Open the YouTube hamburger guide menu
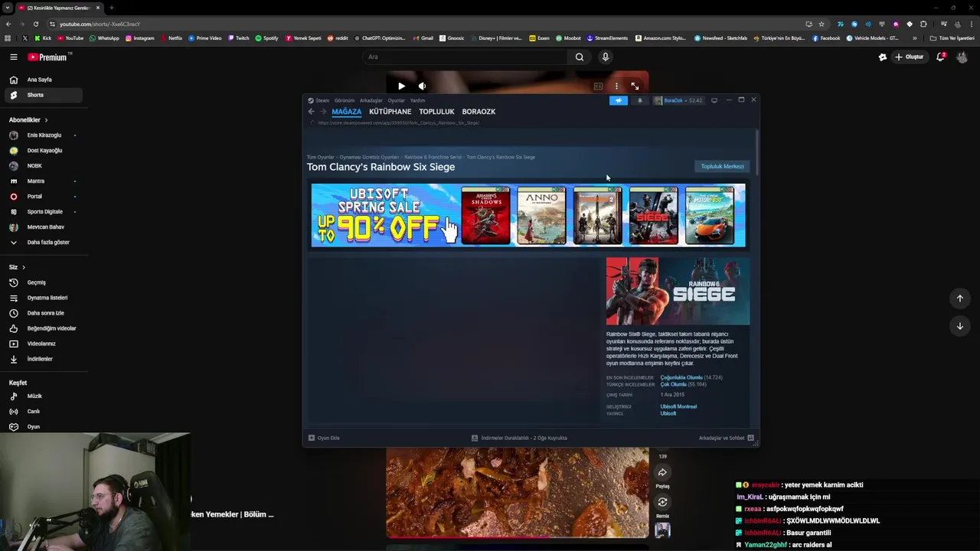Viewport: 980px width, 551px height. coord(13,57)
